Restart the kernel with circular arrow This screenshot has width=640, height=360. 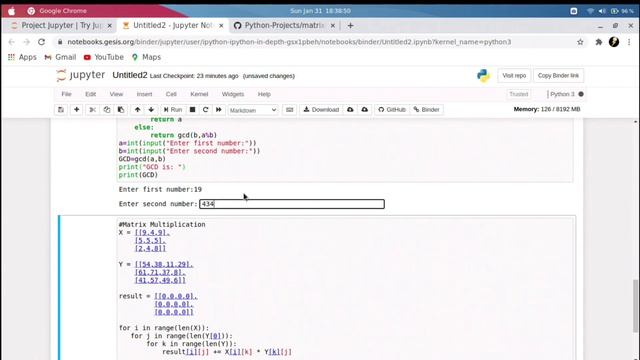coord(205,110)
